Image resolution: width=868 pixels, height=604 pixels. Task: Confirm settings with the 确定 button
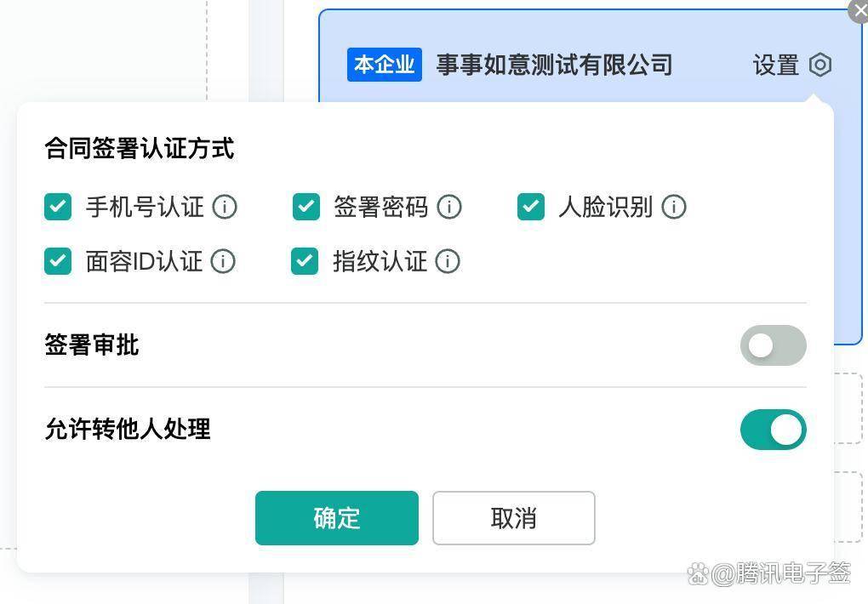(x=336, y=518)
